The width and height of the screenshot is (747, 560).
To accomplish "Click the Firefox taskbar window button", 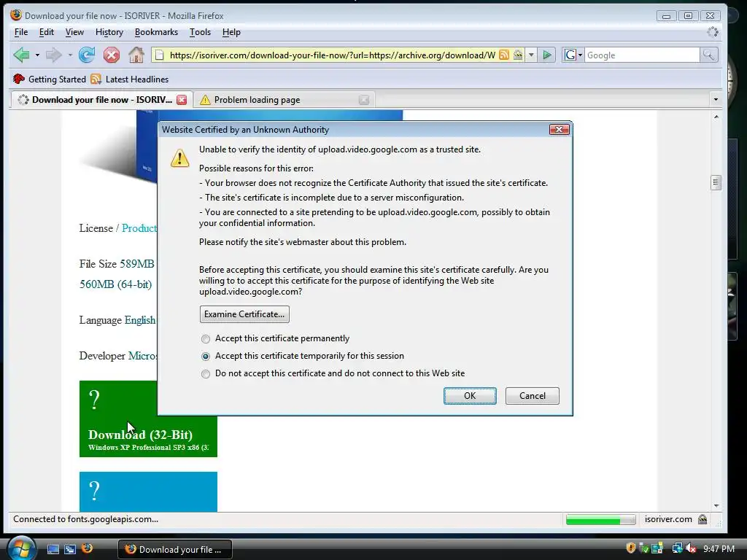I will (175, 549).
